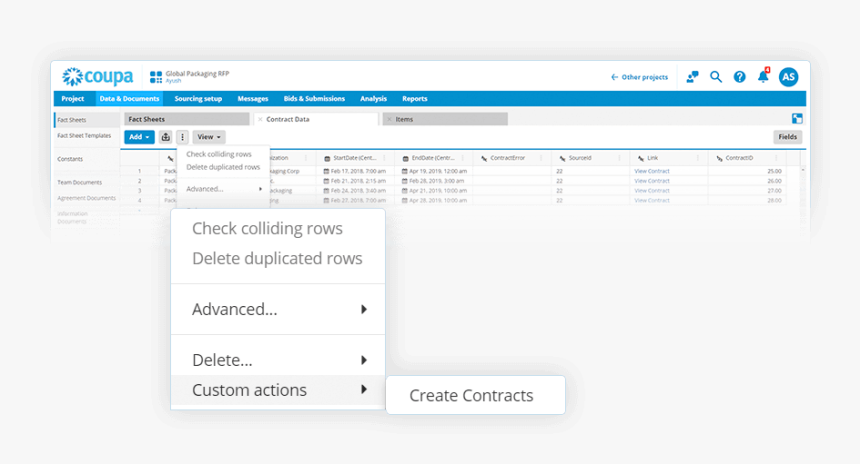Open the AS user avatar menu
This screenshot has width=860, height=464.
[789, 77]
